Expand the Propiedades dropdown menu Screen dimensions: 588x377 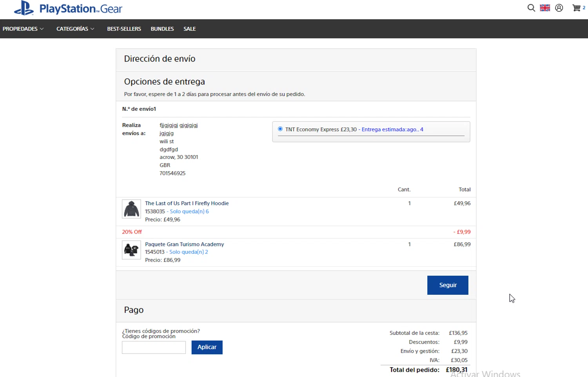coord(23,29)
